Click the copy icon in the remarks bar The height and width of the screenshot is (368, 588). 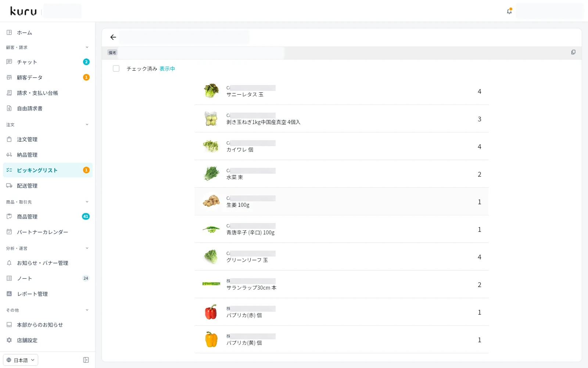click(x=573, y=52)
